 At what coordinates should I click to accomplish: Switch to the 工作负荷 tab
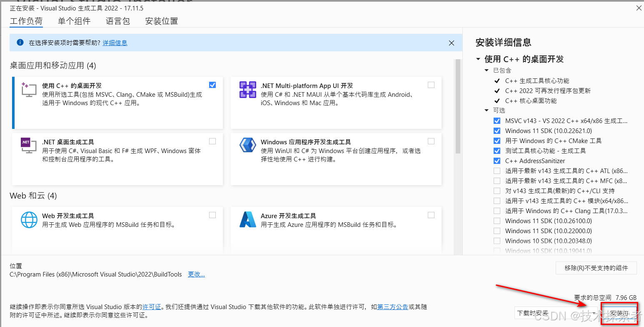(26, 21)
